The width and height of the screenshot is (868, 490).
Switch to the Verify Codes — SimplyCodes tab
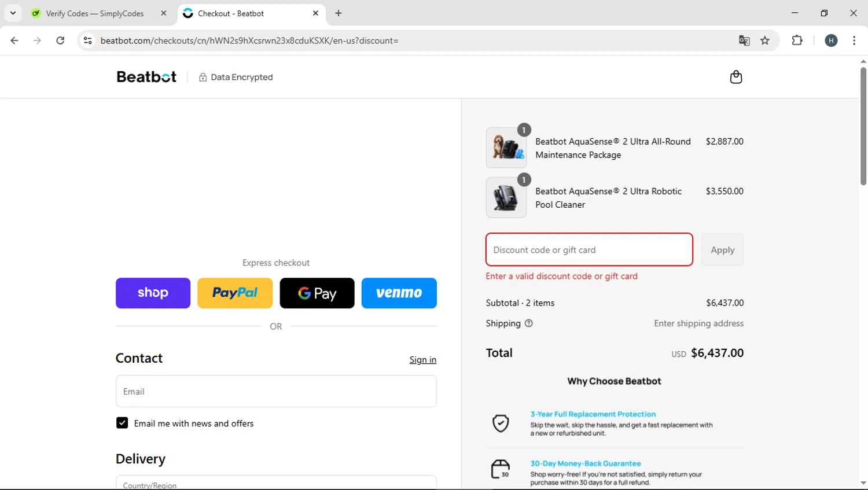pyautogui.click(x=95, y=13)
